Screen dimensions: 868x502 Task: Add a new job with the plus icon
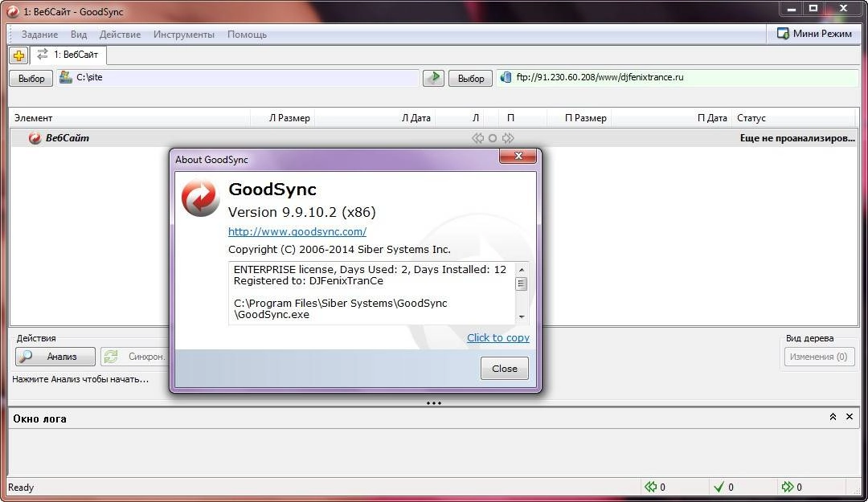point(18,55)
